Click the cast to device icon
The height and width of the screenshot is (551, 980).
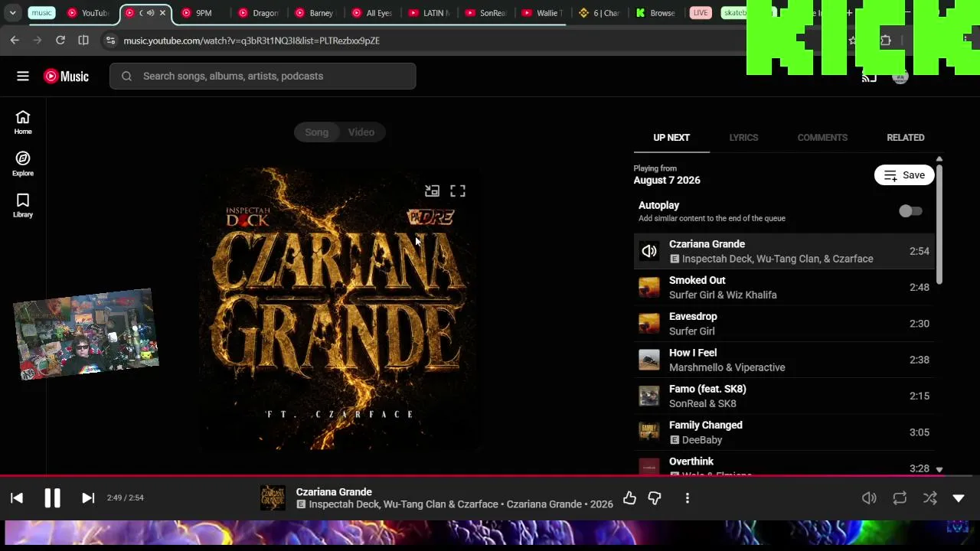pos(869,76)
